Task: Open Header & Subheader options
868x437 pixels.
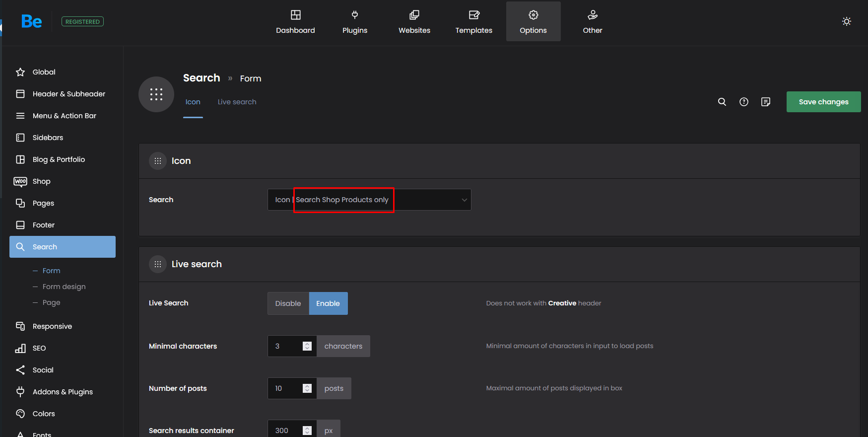Action: tap(63, 94)
